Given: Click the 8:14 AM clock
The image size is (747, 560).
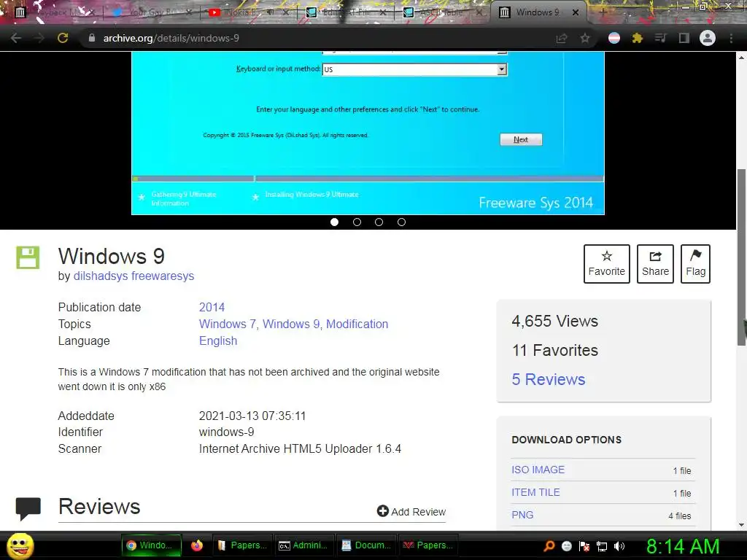Looking at the screenshot, I should tap(683, 546).
